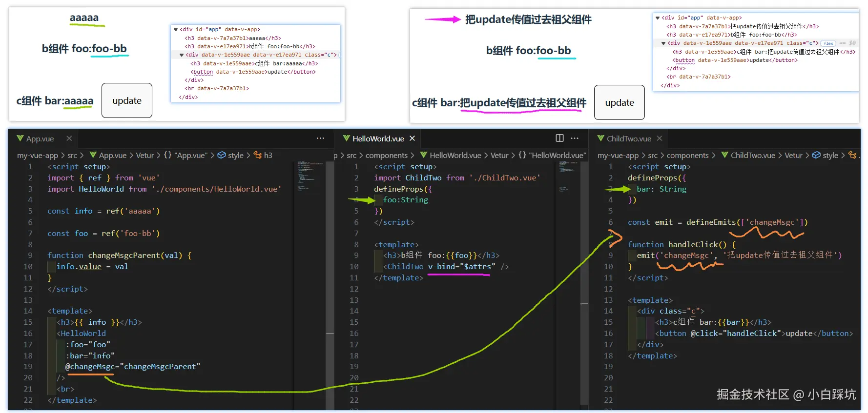868x413 pixels.
Task: Click ':bar="info"' line in App.vue
Action: pyautogui.click(x=90, y=355)
